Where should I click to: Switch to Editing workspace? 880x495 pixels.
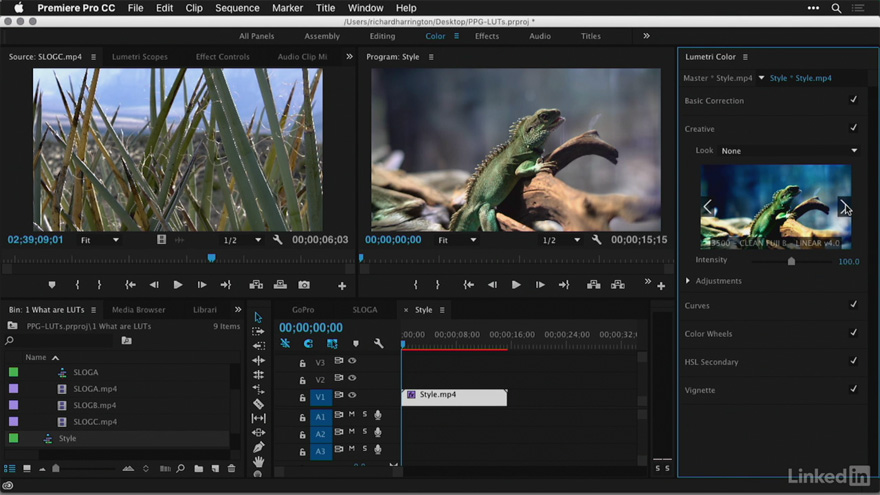pos(382,36)
